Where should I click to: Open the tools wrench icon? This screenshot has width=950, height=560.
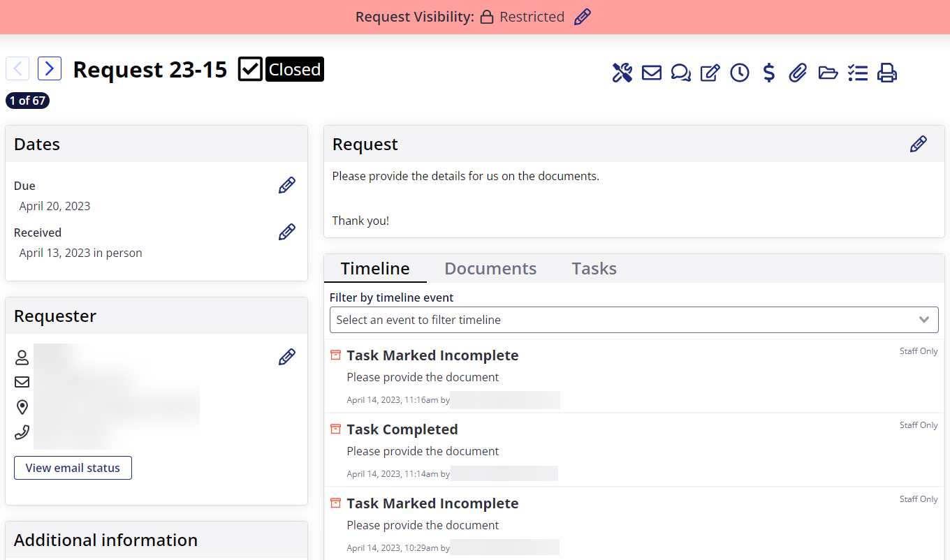(x=622, y=73)
